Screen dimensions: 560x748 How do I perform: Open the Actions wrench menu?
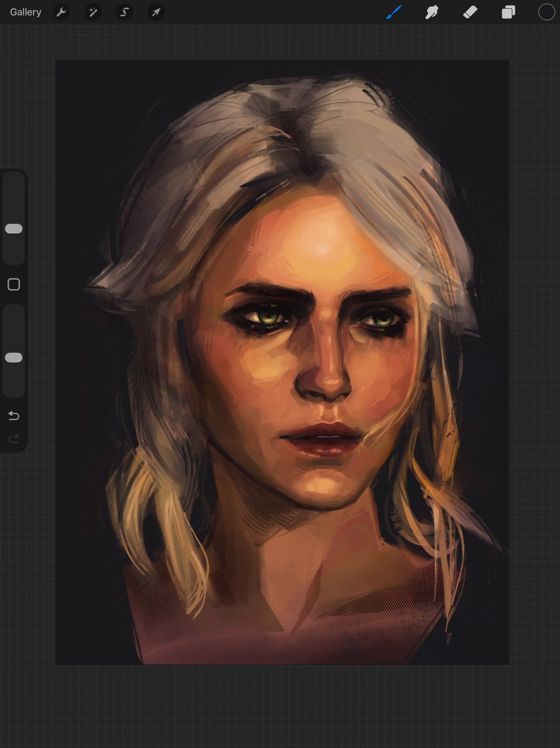61,12
